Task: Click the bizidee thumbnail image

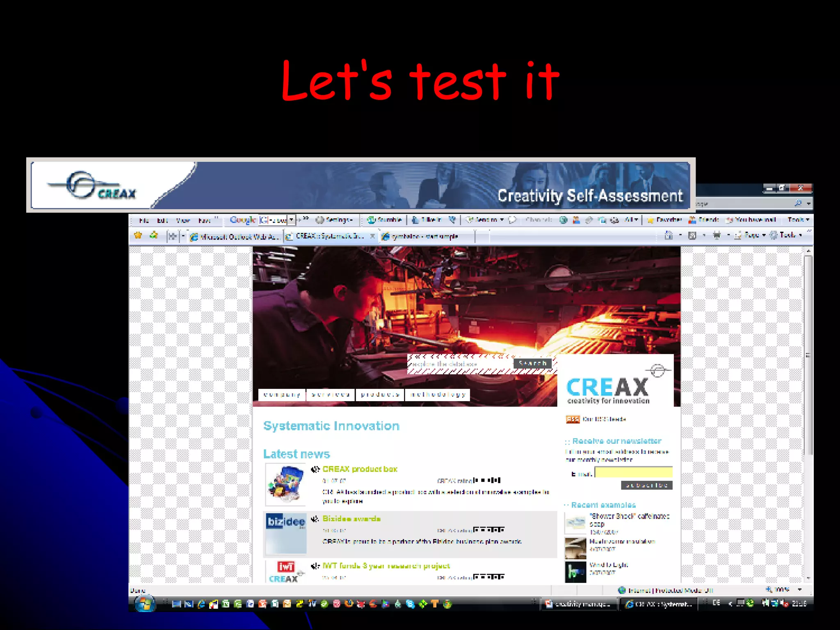Action: coord(286,533)
